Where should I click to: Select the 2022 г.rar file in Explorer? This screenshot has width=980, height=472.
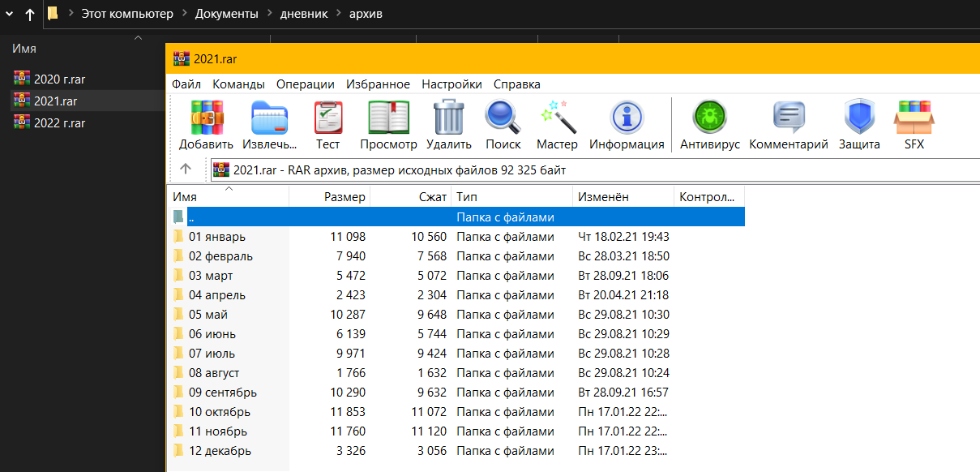tap(59, 123)
